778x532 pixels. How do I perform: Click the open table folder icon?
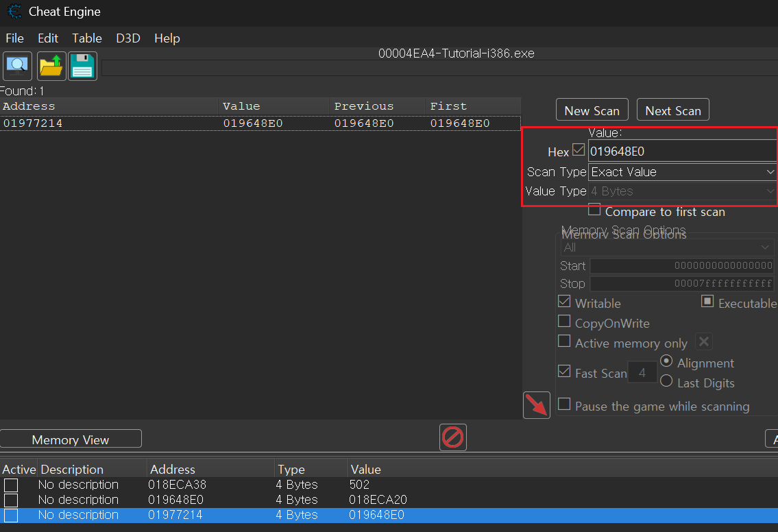[x=51, y=66]
